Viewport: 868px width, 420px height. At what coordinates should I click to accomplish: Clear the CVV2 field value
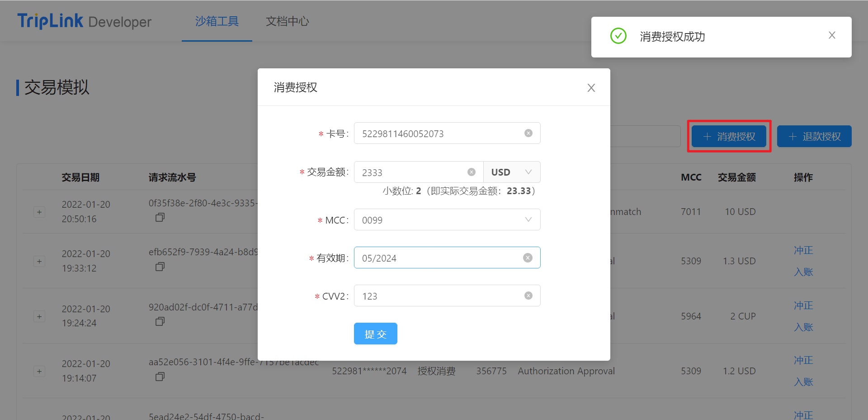pos(528,296)
